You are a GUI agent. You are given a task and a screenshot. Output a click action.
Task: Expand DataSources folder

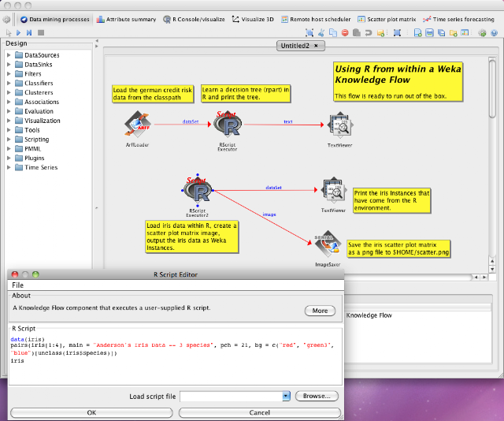pyautogui.click(x=9, y=55)
